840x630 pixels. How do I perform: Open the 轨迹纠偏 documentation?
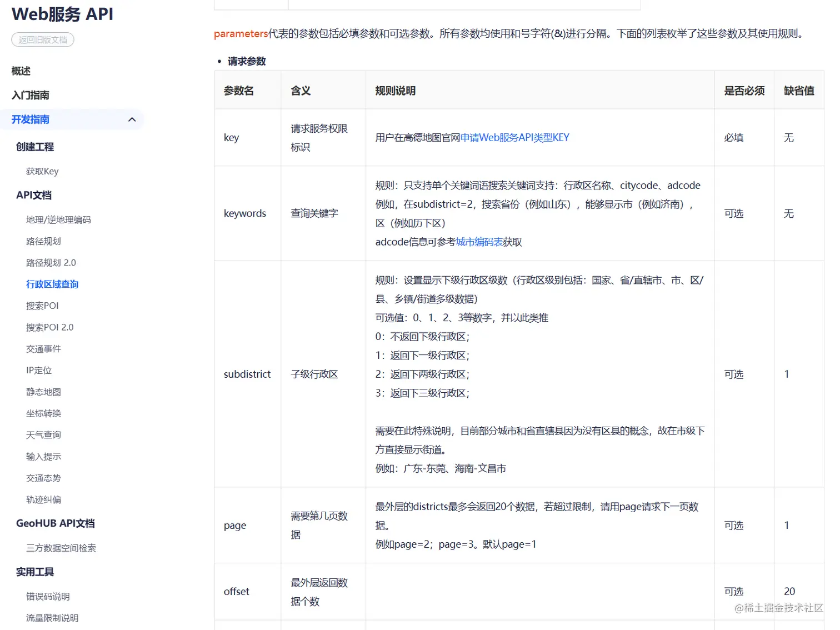[43, 499]
